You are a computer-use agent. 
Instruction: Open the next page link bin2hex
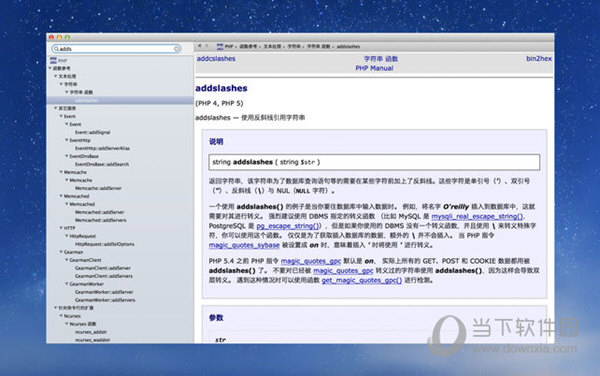[539, 59]
